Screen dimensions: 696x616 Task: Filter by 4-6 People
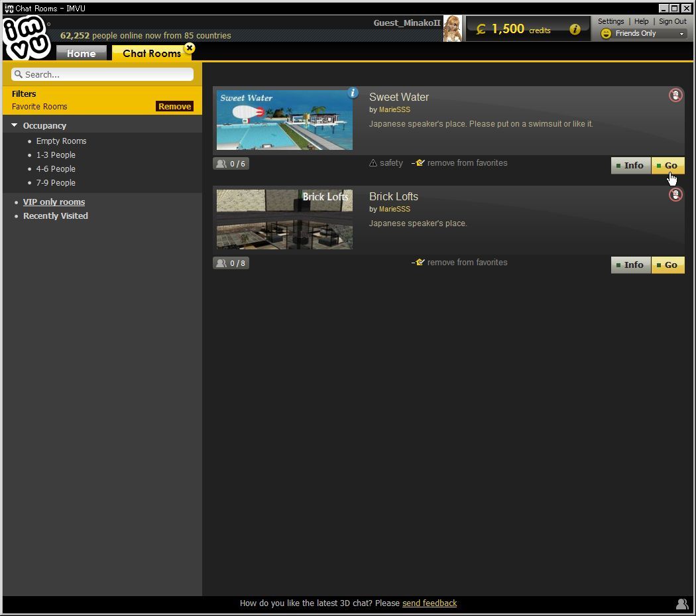[56, 169]
